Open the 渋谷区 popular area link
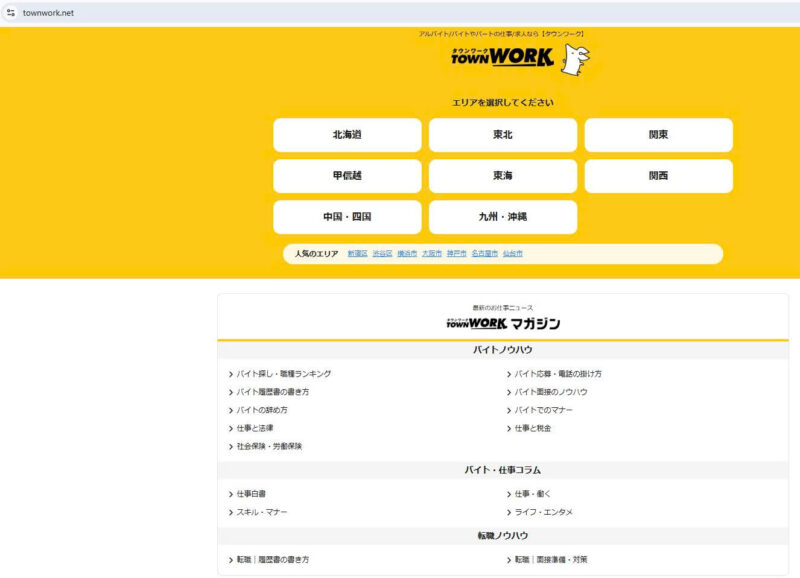This screenshot has height=578, width=800. (383, 254)
